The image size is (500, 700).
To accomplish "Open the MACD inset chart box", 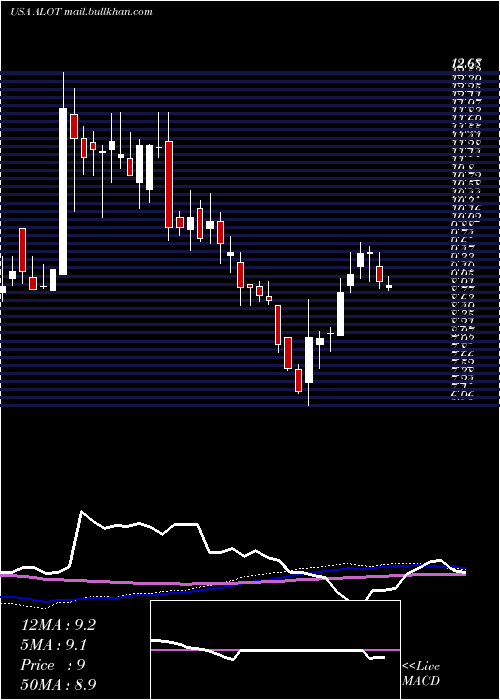I will [275, 650].
